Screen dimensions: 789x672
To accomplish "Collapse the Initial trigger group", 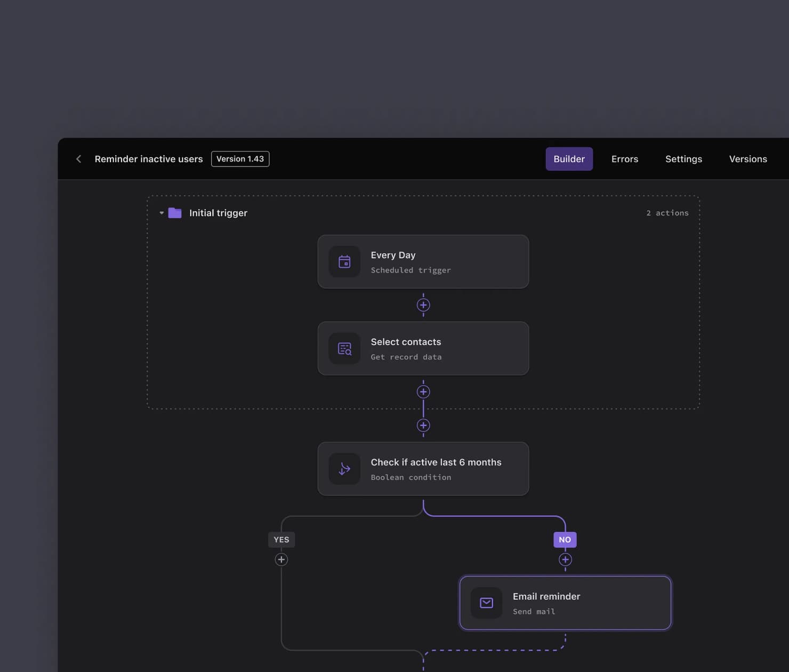I will pyautogui.click(x=162, y=213).
